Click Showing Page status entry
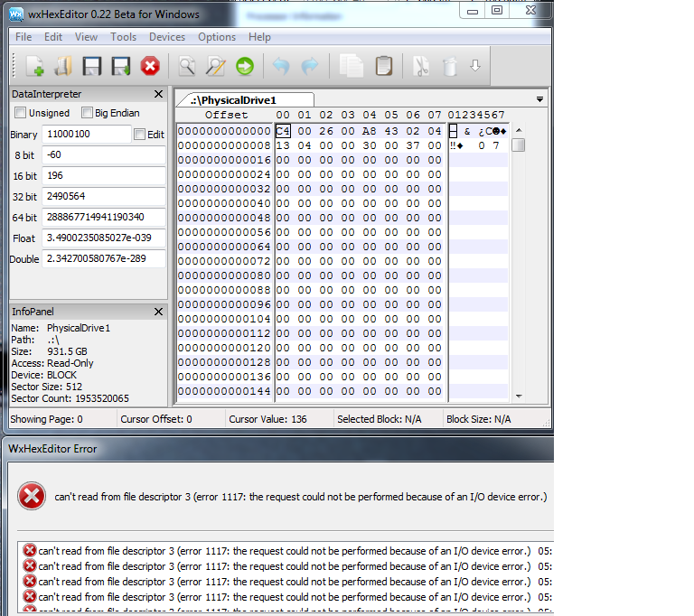Image resolution: width=694 pixels, height=616 pixels. pyautogui.click(x=46, y=419)
